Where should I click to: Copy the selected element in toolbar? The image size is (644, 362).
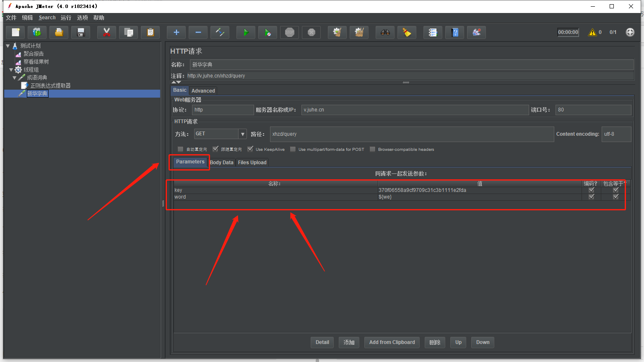[x=128, y=32]
